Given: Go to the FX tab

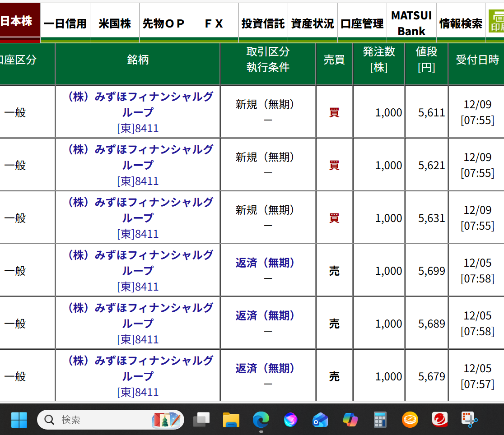Looking at the screenshot, I should 214,23.
